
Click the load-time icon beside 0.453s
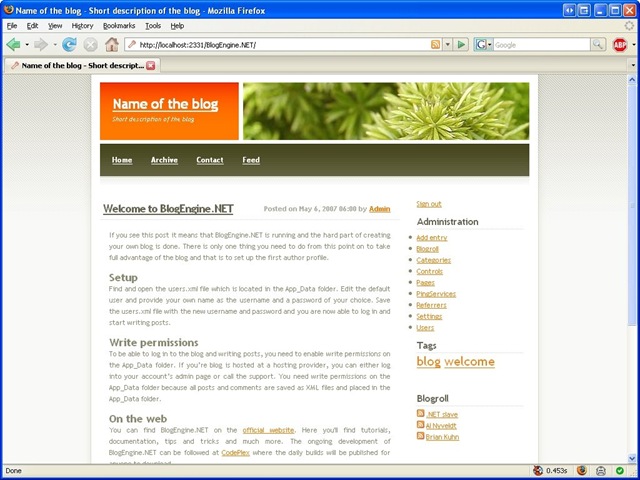538,471
